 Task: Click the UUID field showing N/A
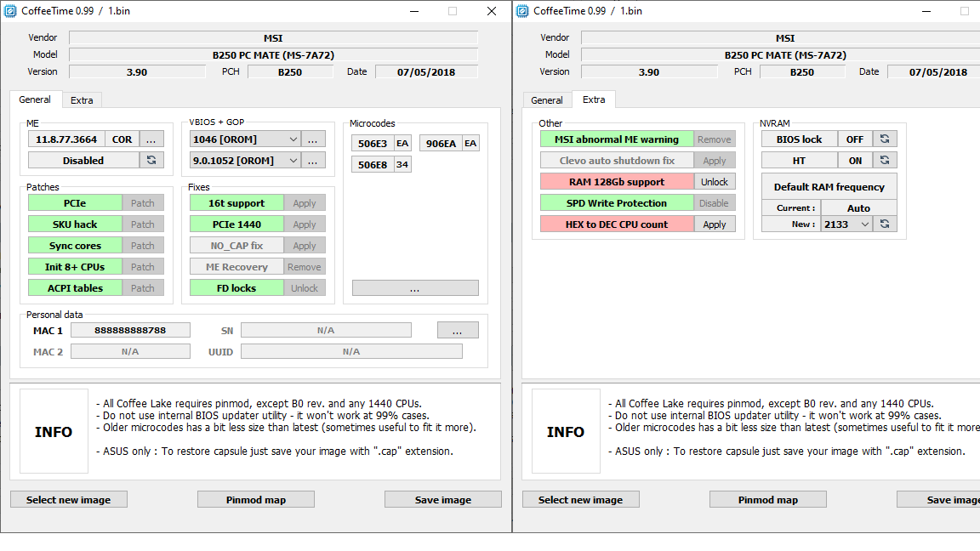[352, 352]
